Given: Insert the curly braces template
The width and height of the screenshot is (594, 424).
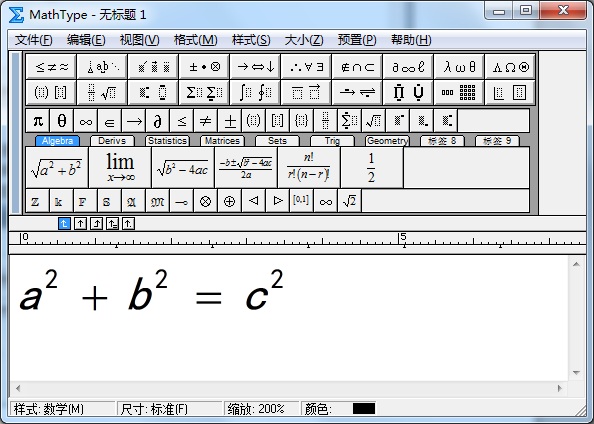Looking at the screenshot, I should 301,121.
